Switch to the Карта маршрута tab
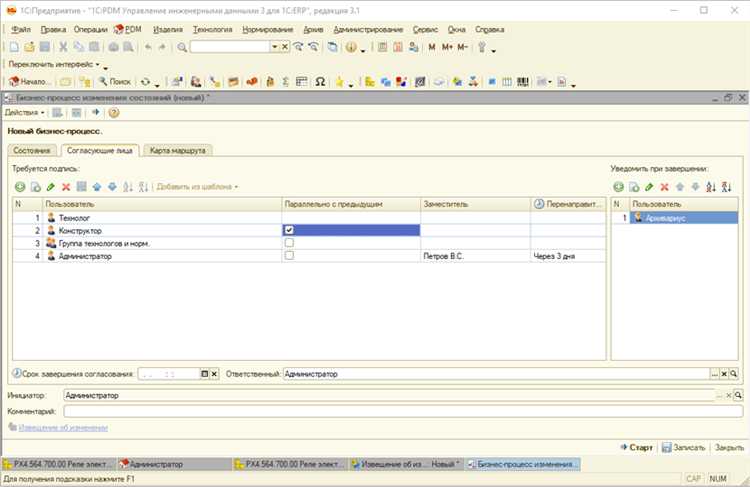This screenshot has height=487, width=750. 177,150
